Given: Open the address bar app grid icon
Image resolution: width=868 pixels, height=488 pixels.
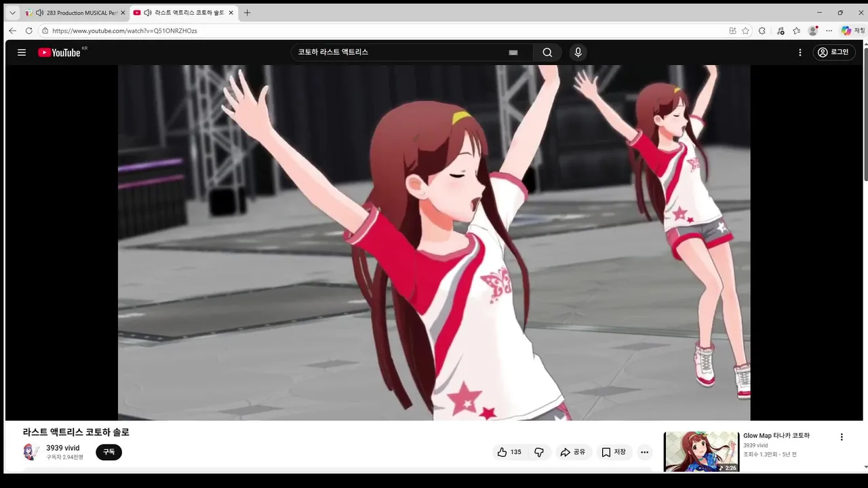Looking at the screenshot, I should pos(732,30).
